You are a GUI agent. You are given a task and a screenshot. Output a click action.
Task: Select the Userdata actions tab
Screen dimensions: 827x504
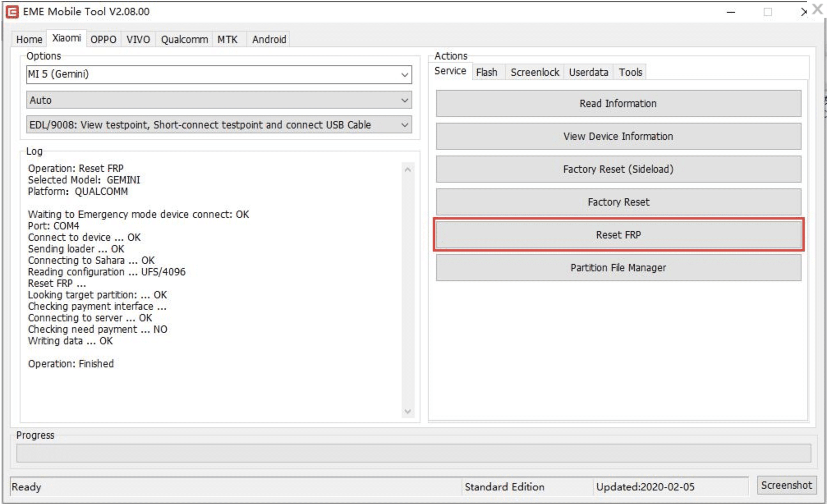coord(588,72)
